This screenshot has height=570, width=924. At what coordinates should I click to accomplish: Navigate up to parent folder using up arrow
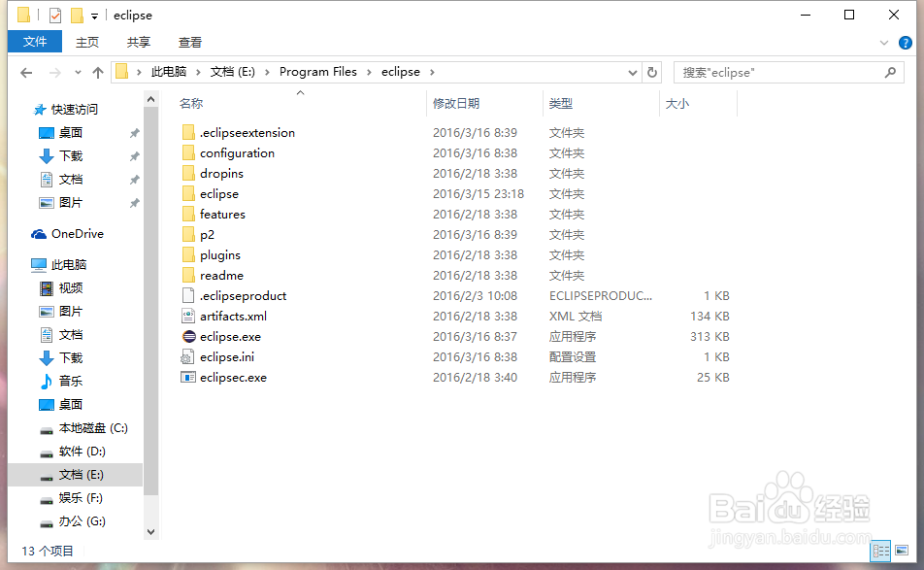click(x=98, y=72)
